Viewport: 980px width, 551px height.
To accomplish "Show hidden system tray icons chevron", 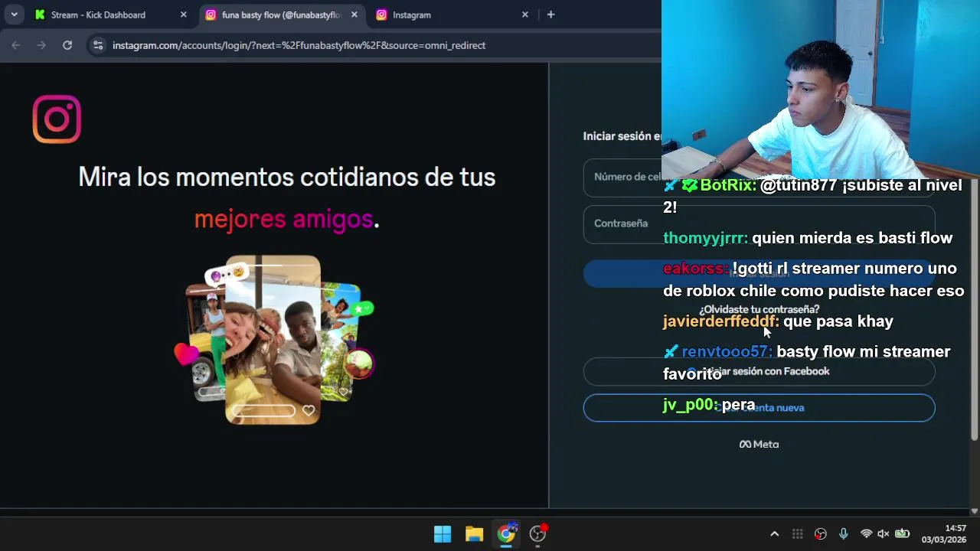I will (x=774, y=534).
